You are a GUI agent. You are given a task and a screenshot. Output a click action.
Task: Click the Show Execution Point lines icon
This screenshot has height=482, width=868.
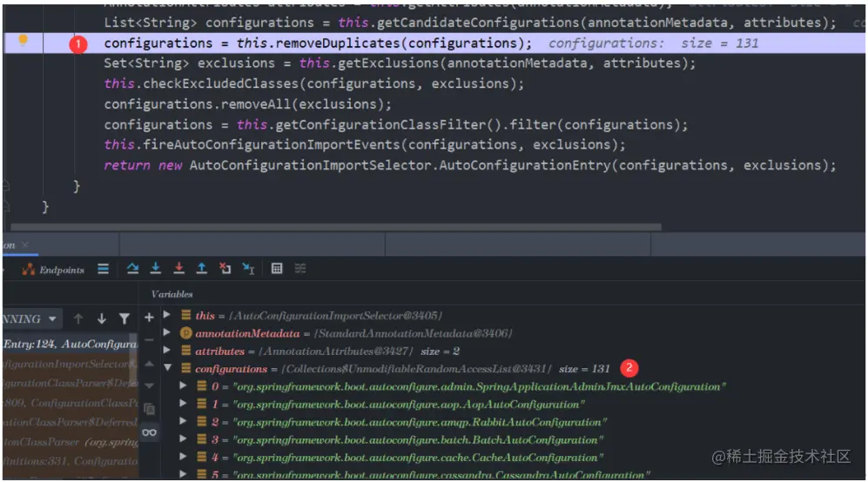103,269
